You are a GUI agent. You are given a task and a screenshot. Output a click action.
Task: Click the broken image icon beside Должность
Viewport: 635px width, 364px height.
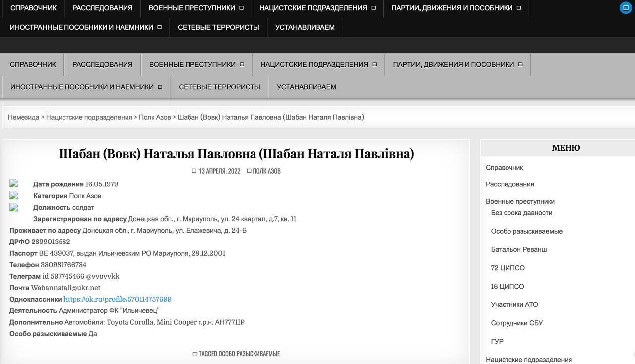point(14,207)
